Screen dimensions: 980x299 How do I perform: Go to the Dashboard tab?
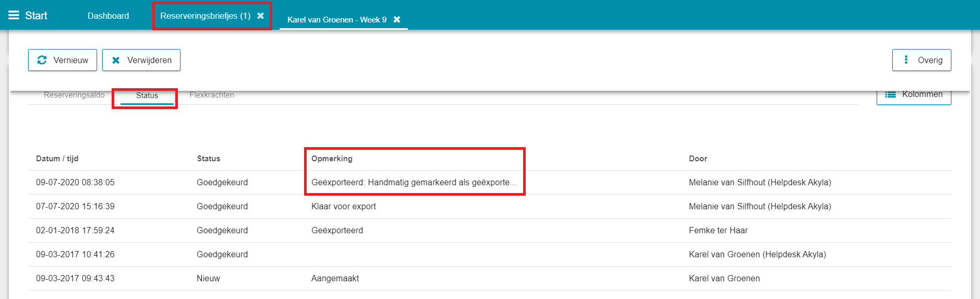tap(108, 16)
